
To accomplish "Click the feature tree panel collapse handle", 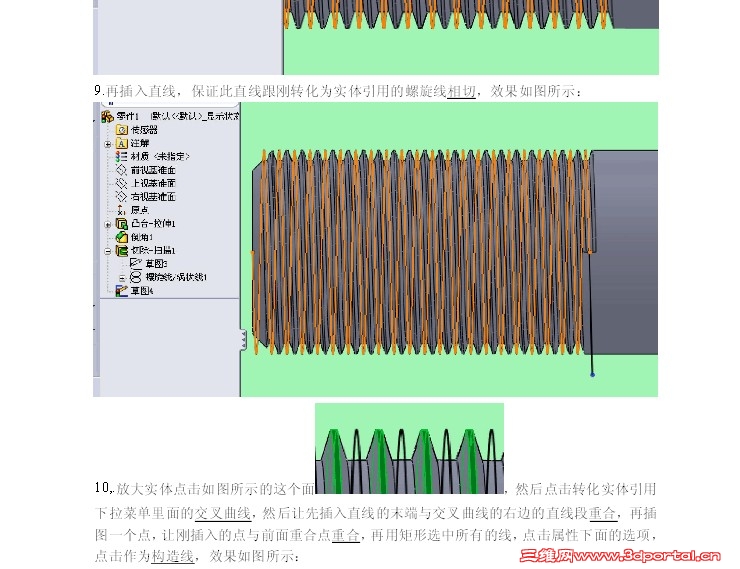I will tap(243, 340).
